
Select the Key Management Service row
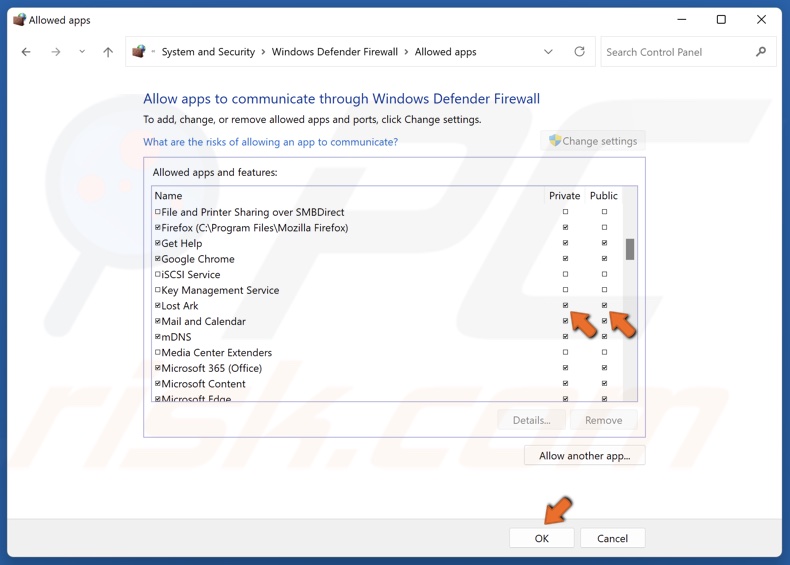tap(387, 290)
